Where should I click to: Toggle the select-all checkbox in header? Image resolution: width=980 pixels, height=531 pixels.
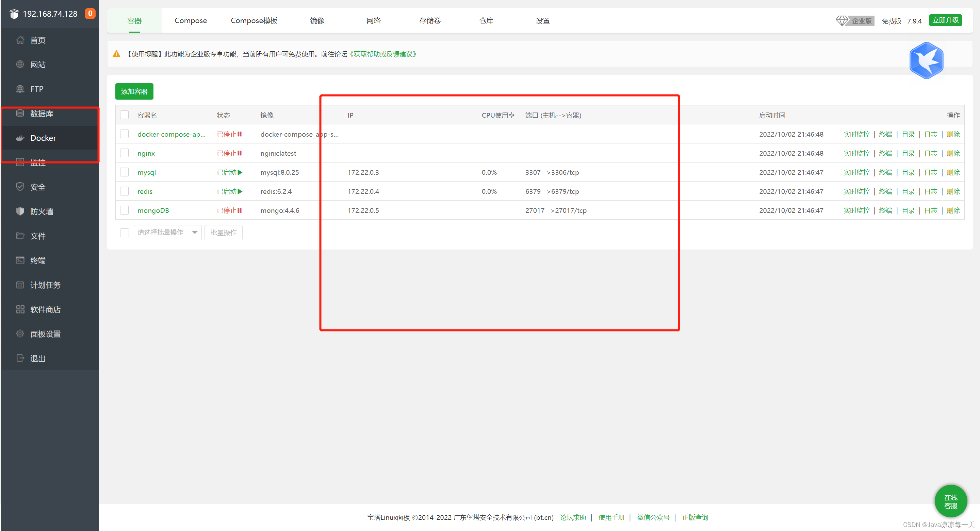tap(125, 115)
